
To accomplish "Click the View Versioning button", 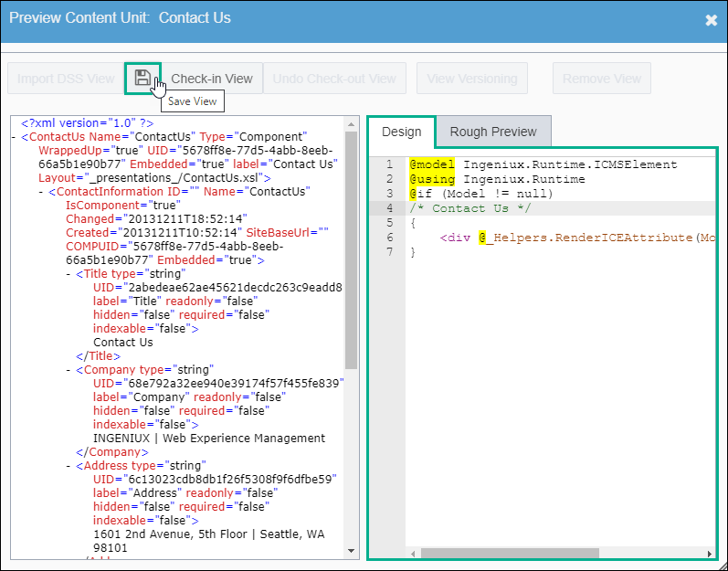I will click(x=472, y=79).
